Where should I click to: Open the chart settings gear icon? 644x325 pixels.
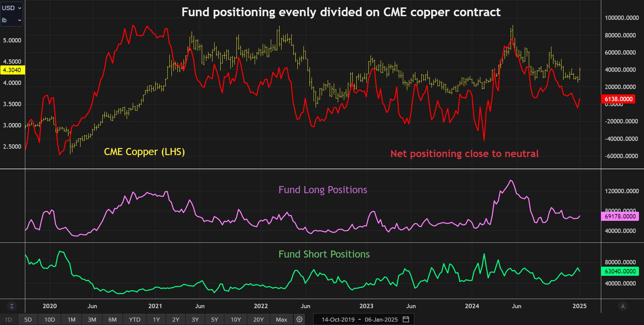(299, 319)
